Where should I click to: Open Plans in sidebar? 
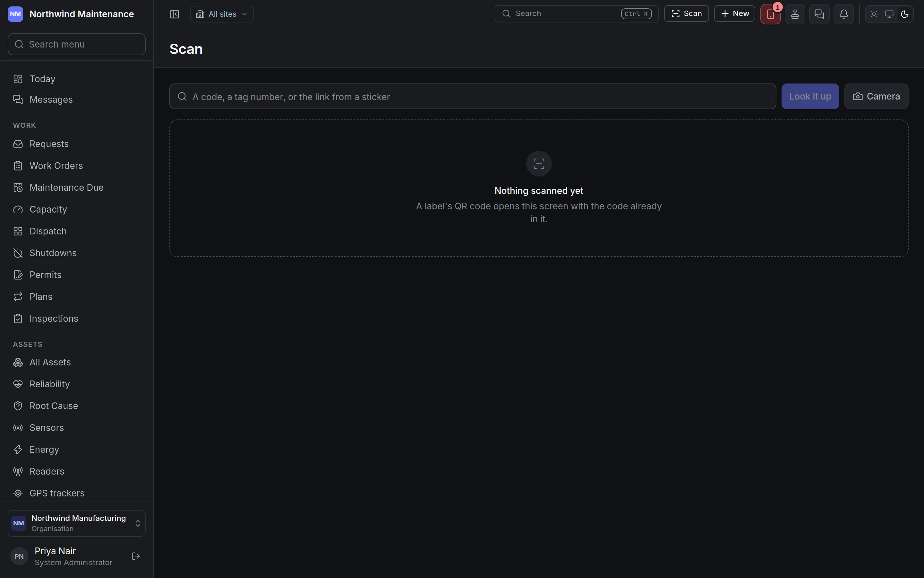(77, 296)
